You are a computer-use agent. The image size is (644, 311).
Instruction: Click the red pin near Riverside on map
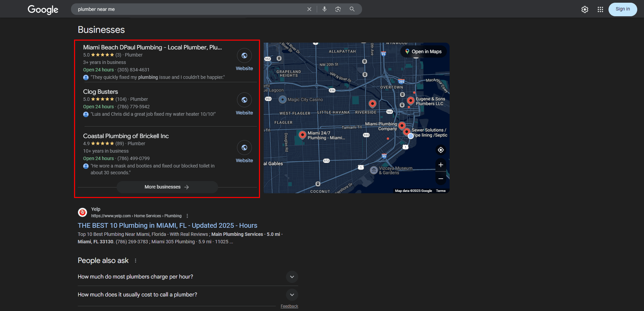pos(373,104)
